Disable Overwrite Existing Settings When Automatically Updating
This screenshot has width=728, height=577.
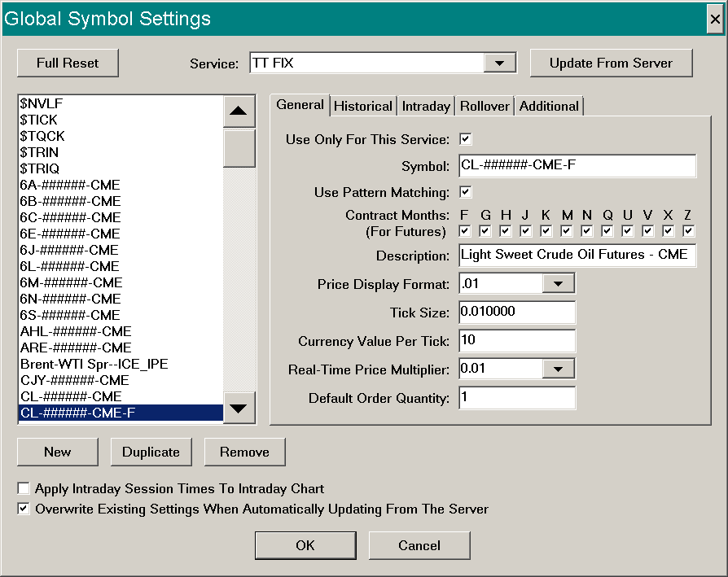click(24, 509)
